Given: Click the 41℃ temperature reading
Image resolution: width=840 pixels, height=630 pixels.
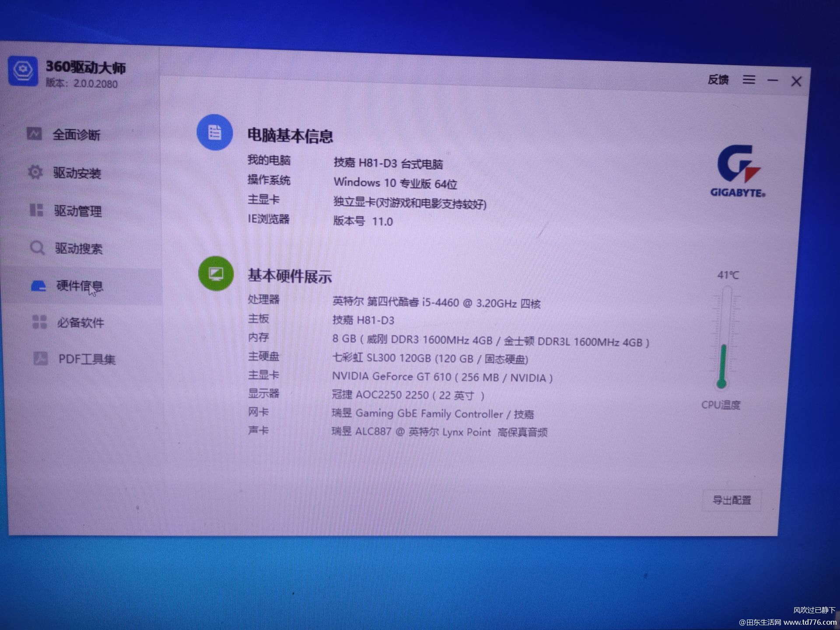Looking at the screenshot, I should click(728, 275).
